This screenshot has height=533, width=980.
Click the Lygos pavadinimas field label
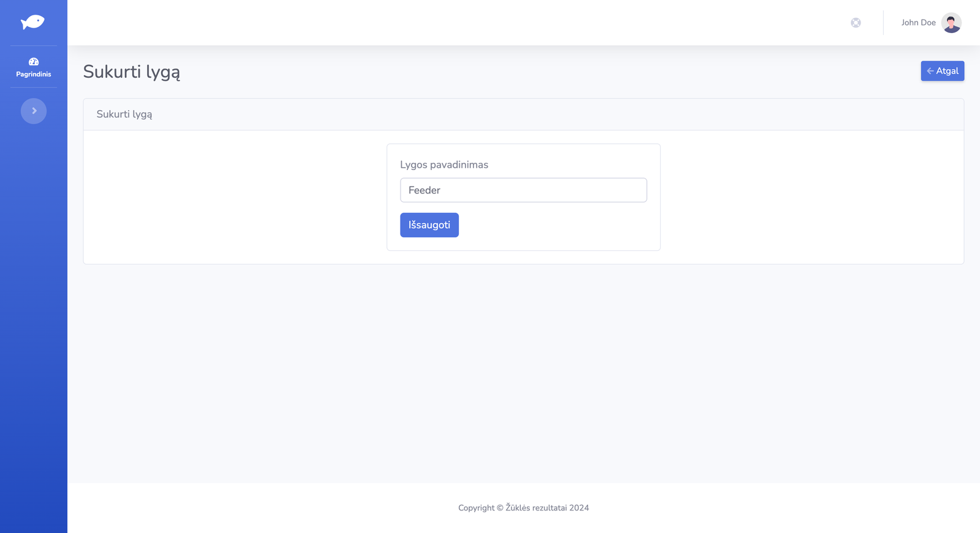[x=444, y=165]
